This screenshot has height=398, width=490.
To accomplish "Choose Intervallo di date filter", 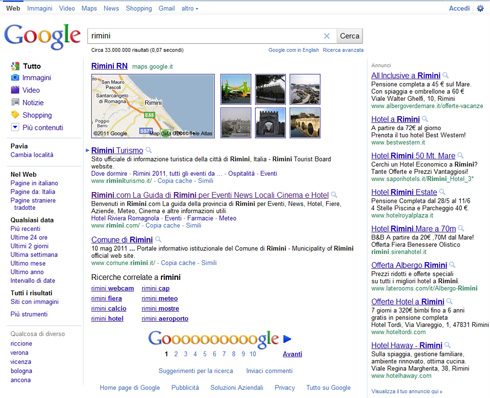I will tap(33, 281).
